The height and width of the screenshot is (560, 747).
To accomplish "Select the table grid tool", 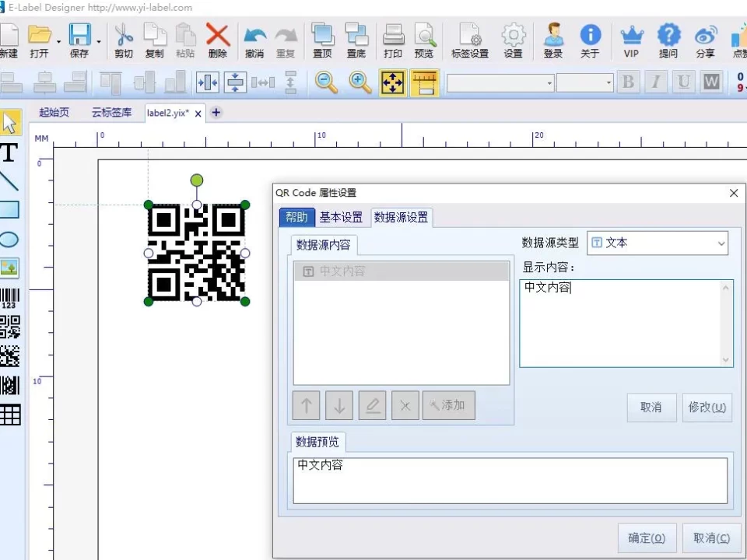I will pos(10,415).
